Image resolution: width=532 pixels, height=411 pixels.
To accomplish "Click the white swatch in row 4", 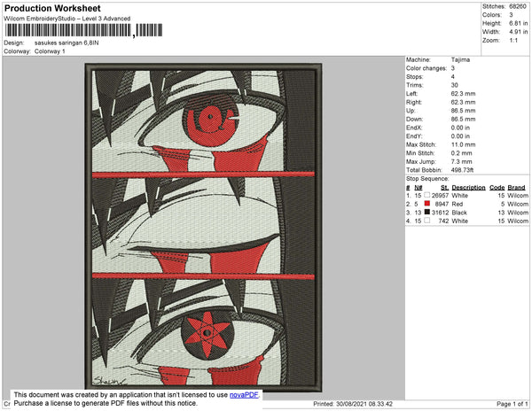I will click(426, 221).
